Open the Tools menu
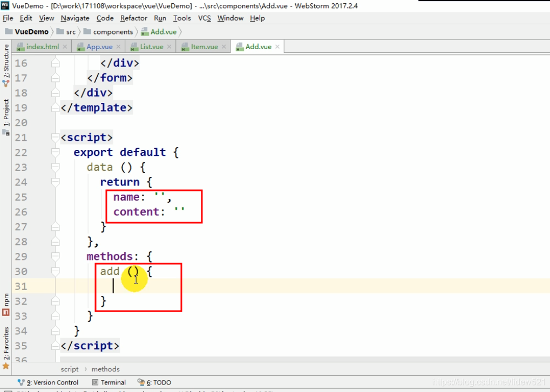The height and width of the screenshot is (392, 550). [182, 18]
